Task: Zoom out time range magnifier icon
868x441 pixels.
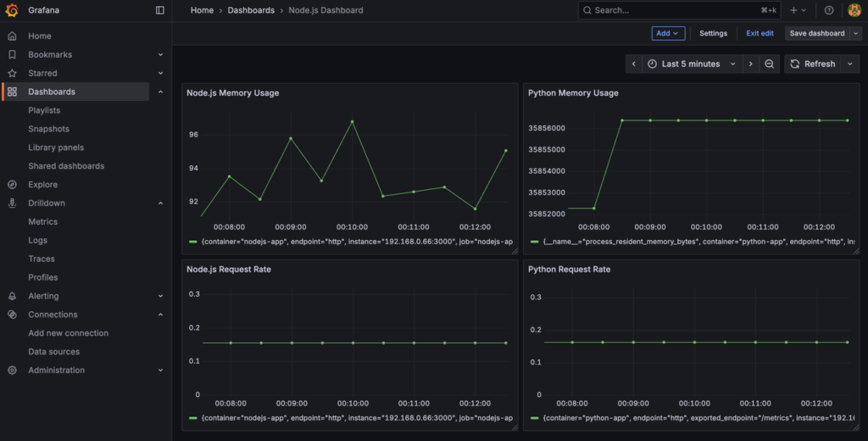Action: tap(770, 64)
